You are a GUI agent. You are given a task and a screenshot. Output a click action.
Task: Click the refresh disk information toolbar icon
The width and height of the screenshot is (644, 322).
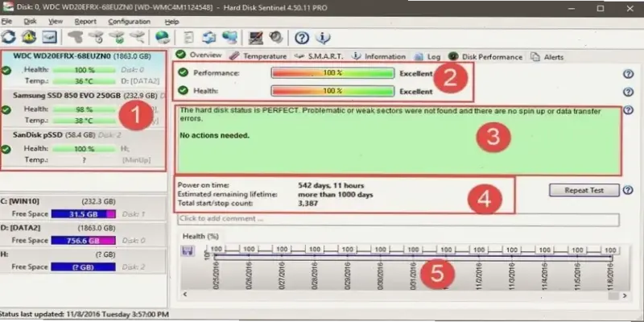(x=9, y=37)
